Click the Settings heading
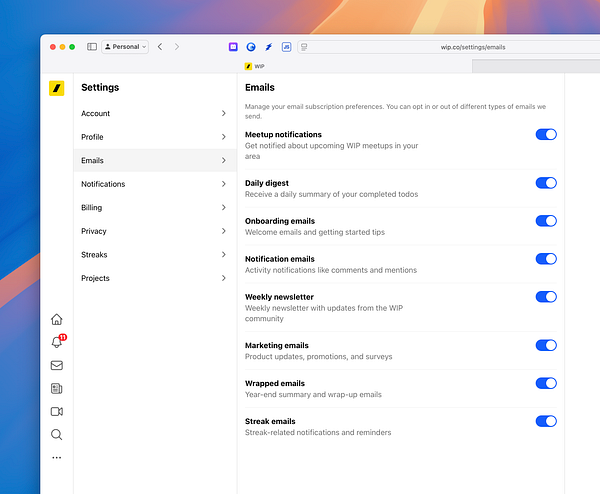This screenshot has width=600, height=494. click(x=100, y=87)
